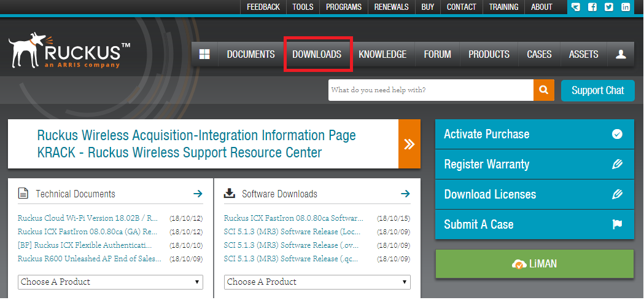
Task: Click the Activate Purchase button
Action: click(535, 134)
